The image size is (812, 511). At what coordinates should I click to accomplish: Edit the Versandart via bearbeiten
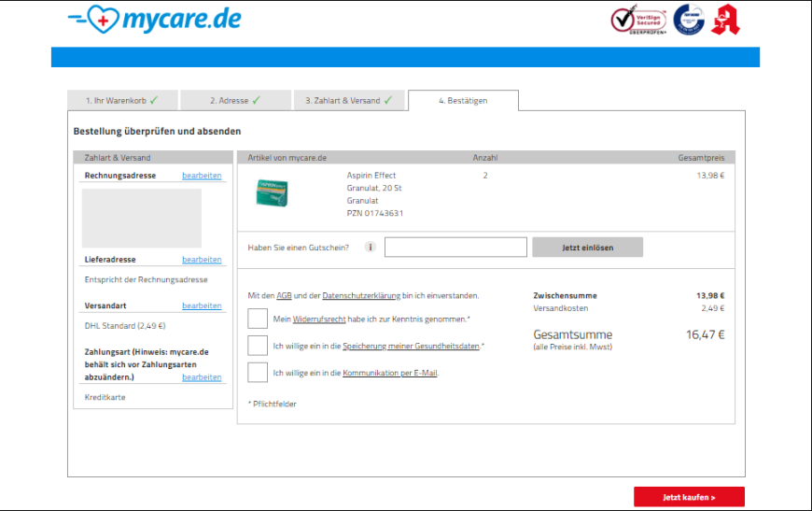(x=202, y=305)
